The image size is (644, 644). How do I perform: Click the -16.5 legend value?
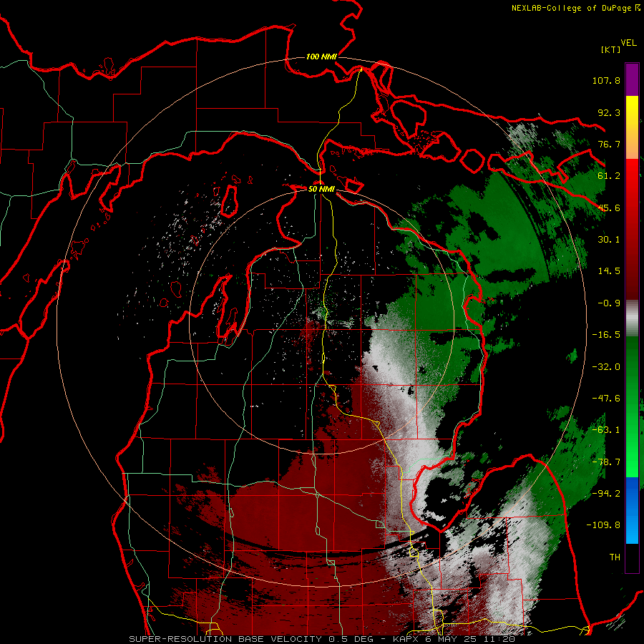(606, 335)
